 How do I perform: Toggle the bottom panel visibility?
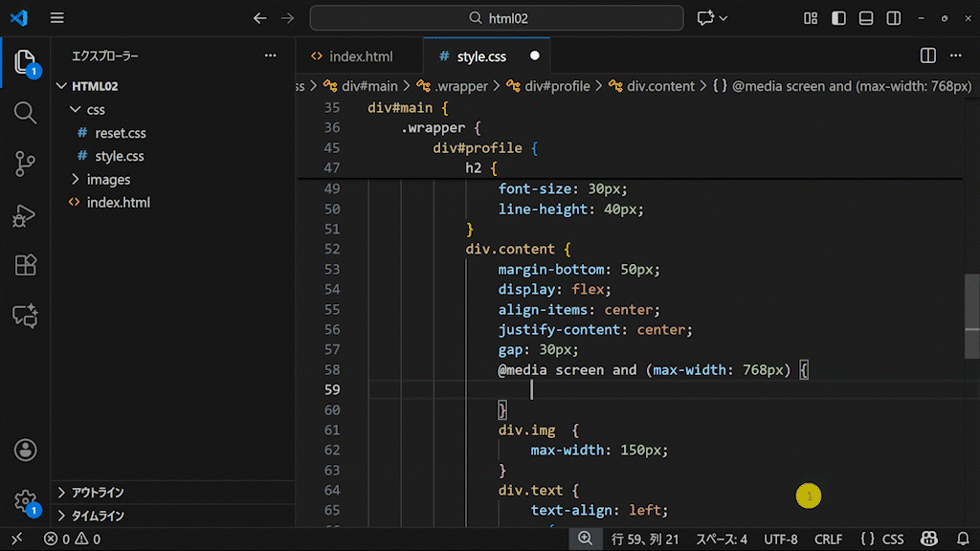[x=866, y=18]
